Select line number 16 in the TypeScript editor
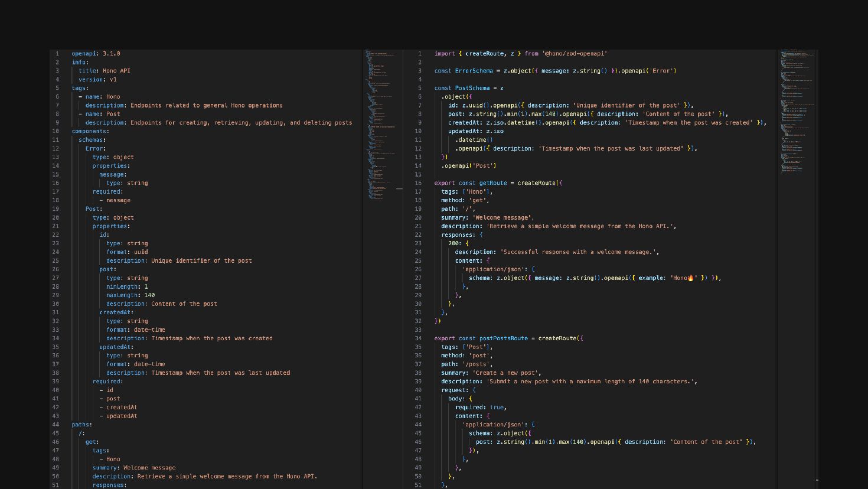 418,183
